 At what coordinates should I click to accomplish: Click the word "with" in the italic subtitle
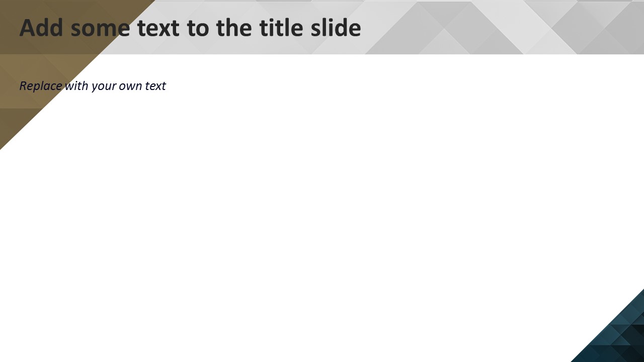pyautogui.click(x=76, y=86)
